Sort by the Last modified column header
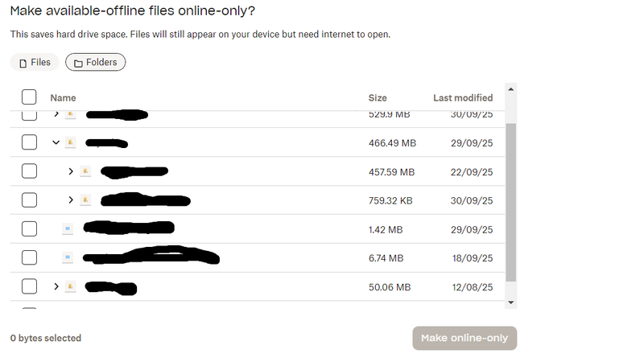This screenshot has height=362, width=644. tap(463, 97)
